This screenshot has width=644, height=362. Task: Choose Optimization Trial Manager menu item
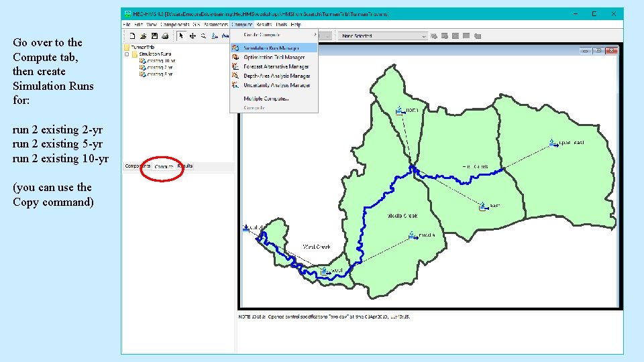click(274, 57)
